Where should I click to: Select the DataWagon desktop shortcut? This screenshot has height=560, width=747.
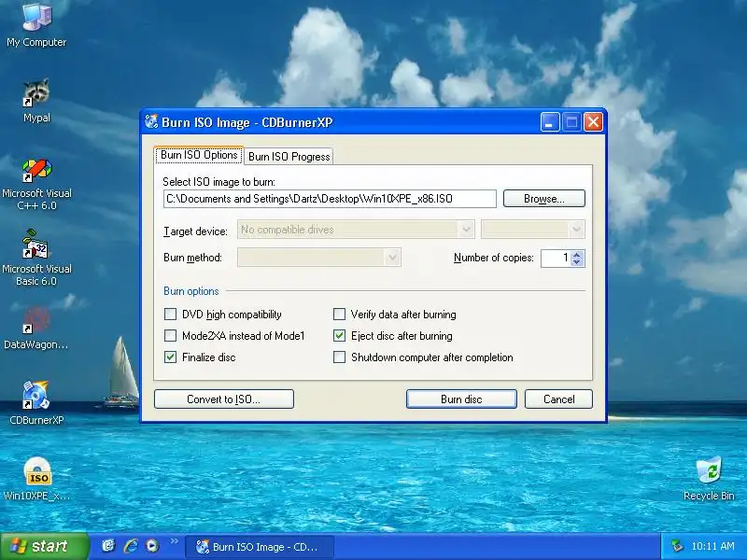(36, 328)
